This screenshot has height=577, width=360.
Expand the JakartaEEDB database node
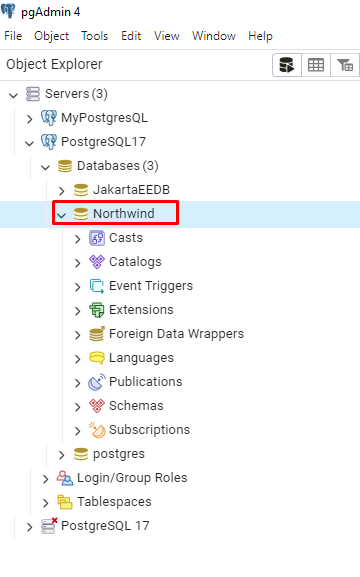[x=61, y=191]
